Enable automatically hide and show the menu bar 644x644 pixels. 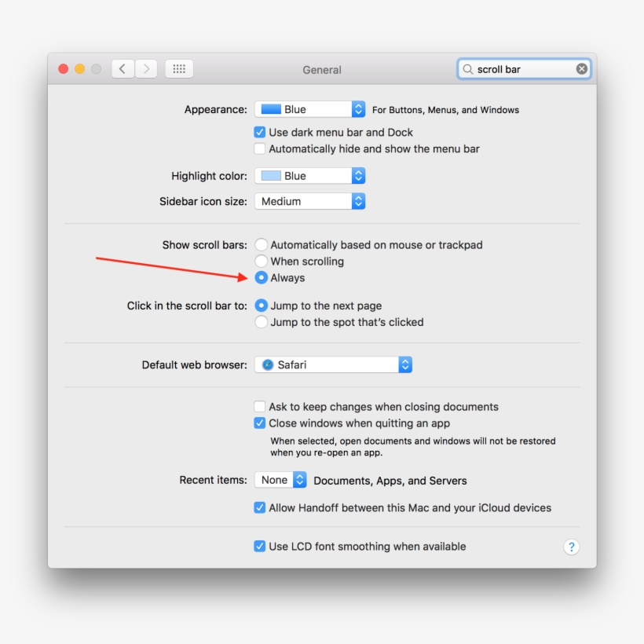coord(259,148)
